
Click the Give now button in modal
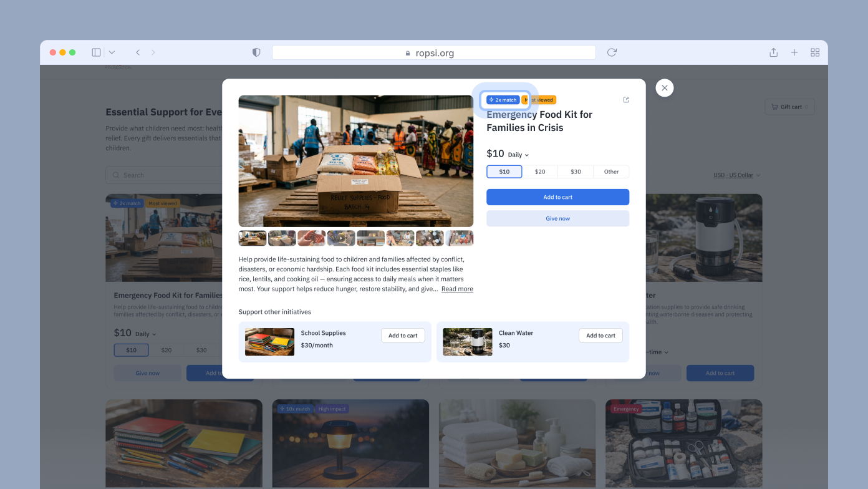pos(557,218)
